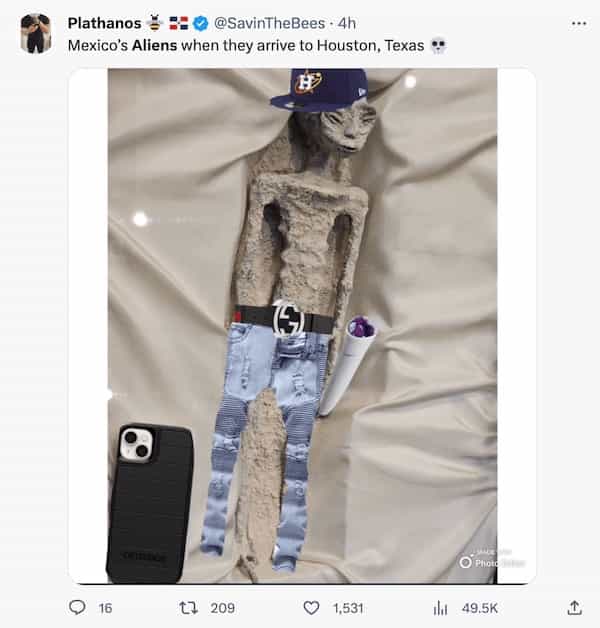
Task: Click the 209 retweets count
Action: tap(223, 608)
